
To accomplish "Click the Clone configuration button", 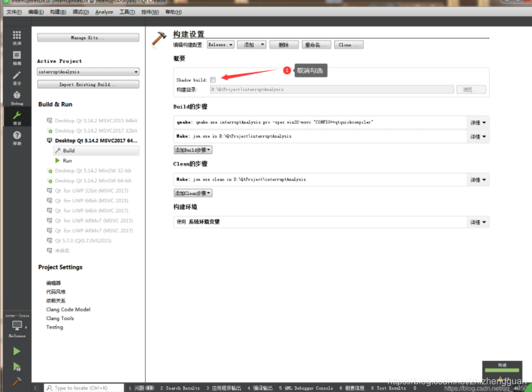I will [x=349, y=45].
